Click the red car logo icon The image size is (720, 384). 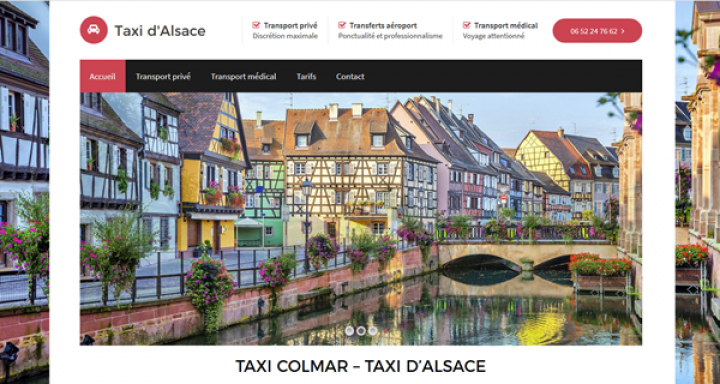click(94, 30)
